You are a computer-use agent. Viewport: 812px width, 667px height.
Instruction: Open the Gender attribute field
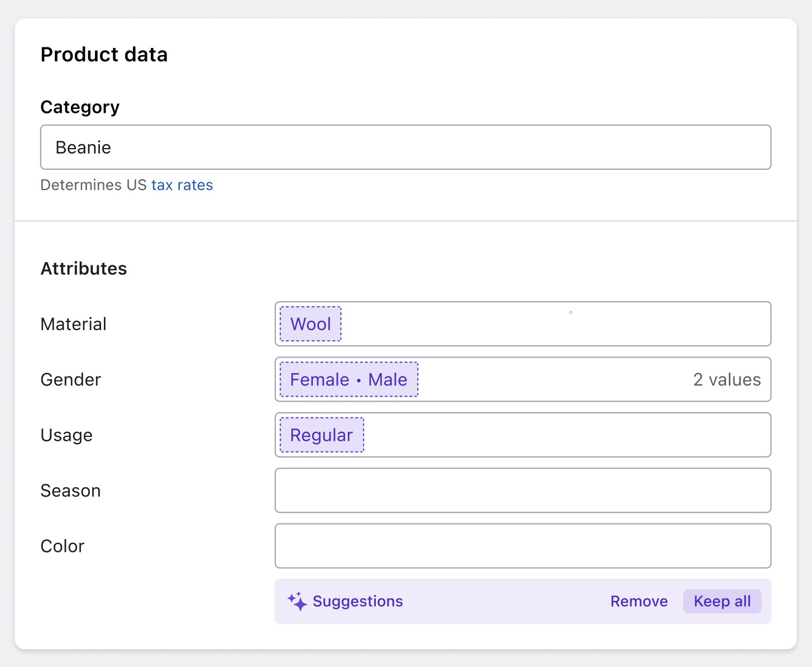point(553,380)
